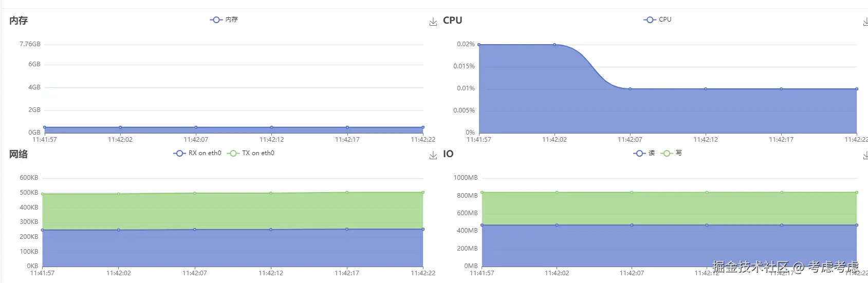
Task: Click CPU data point at 11:42:02
Action: click(x=555, y=45)
